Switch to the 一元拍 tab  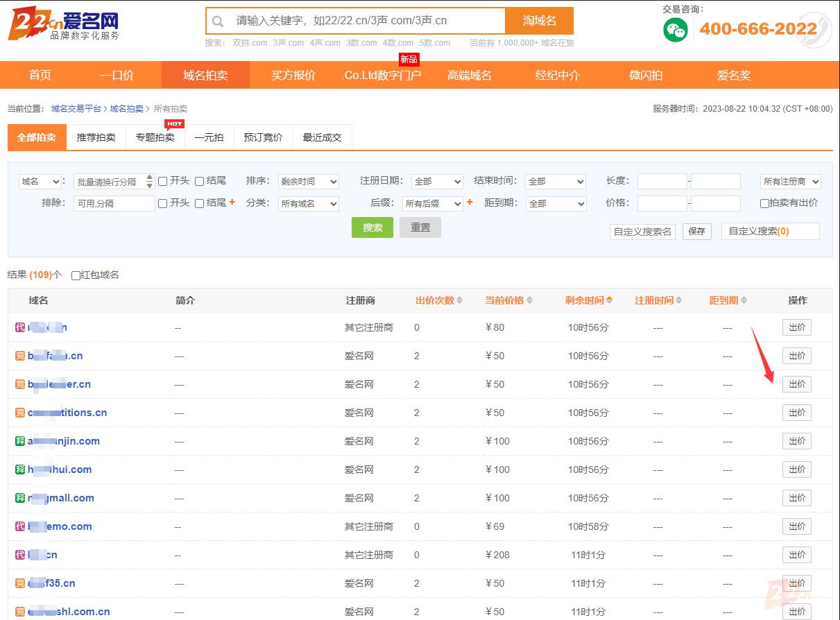click(x=209, y=137)
